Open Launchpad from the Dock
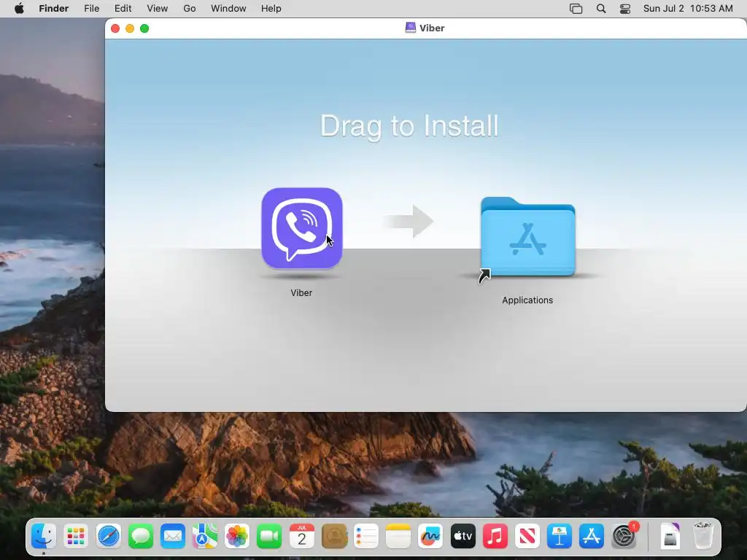Image resolution: width=747 pixels, height=560 pixels. tap(76, 537)
